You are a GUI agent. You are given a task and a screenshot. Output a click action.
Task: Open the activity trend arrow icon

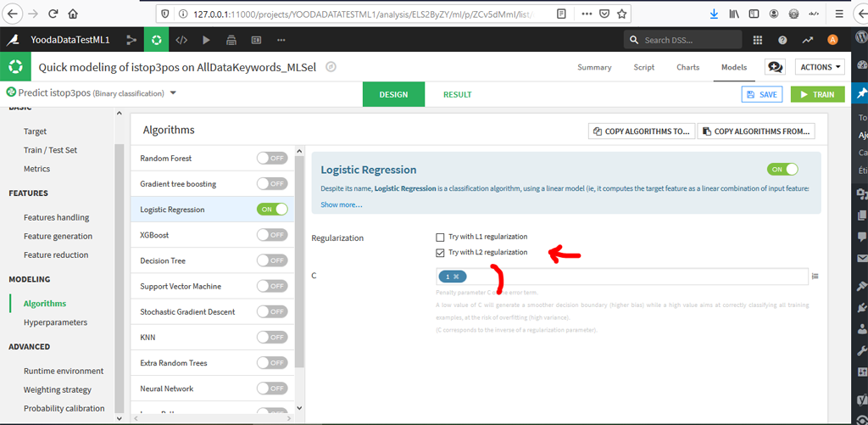[x=808, y=40]
